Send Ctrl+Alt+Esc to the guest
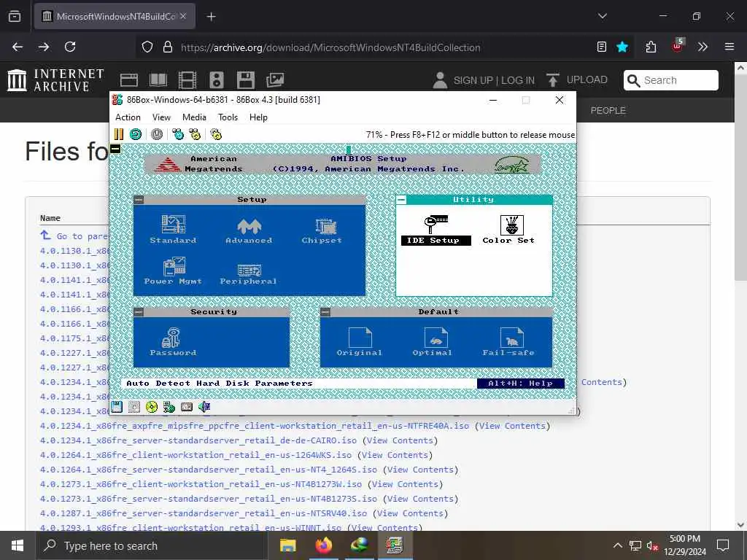This screenshot has width=747, height=560. (195, 134)
